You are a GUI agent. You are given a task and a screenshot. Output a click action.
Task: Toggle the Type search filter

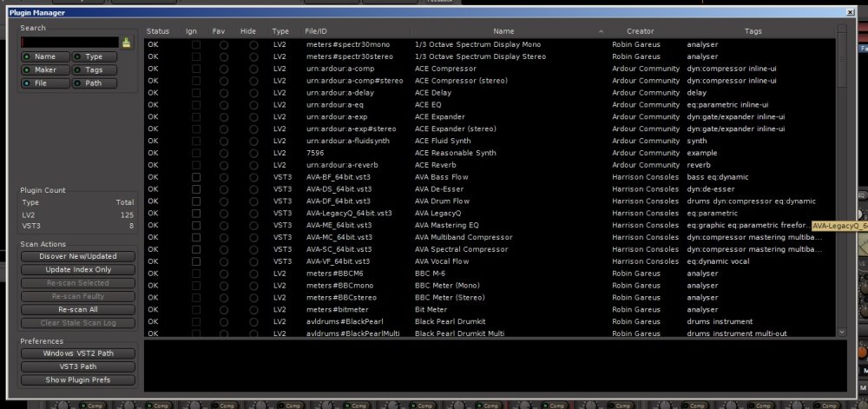pos(94,56)
